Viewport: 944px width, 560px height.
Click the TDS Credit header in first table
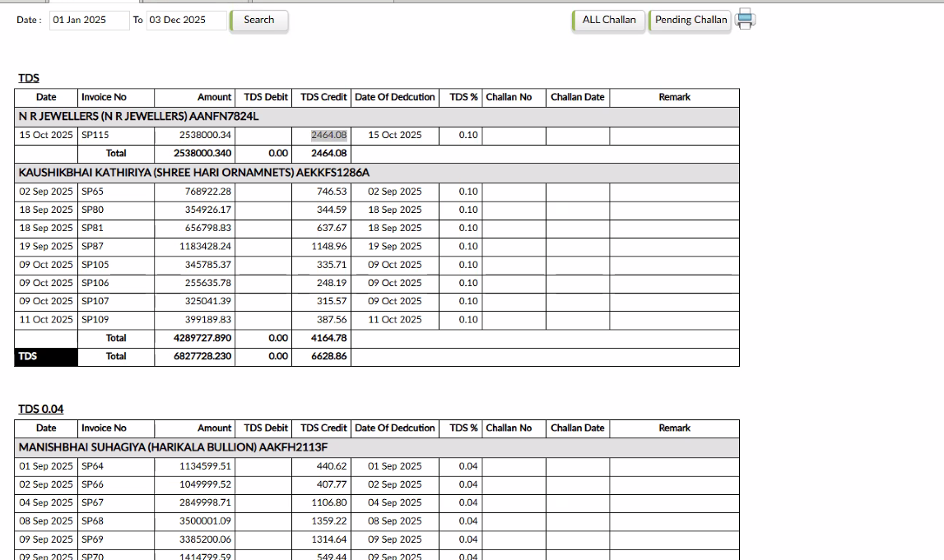coord(323,97)
